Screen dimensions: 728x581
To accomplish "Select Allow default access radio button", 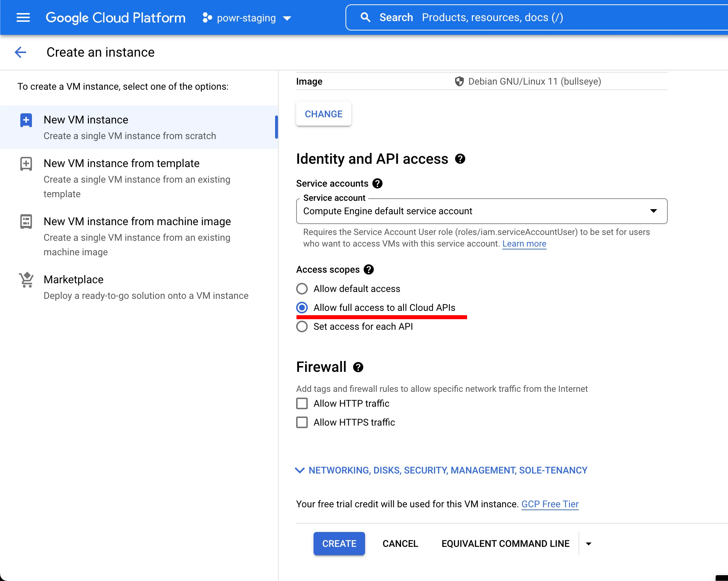I will pyautogui.click(x=302, y=289).
